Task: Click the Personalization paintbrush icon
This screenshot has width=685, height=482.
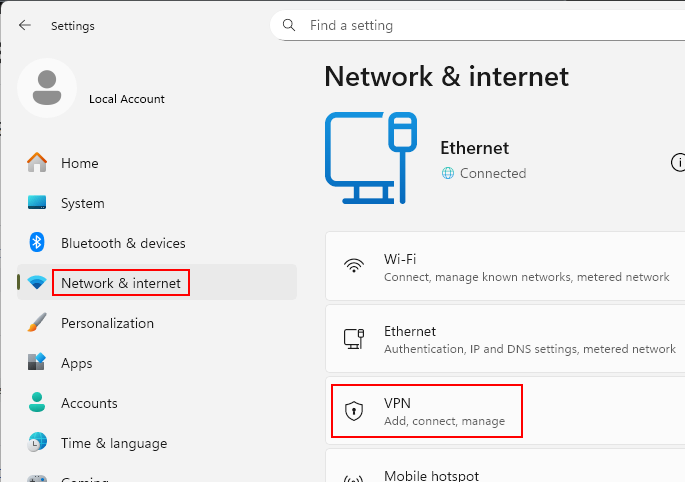Action: coord(37,323)
